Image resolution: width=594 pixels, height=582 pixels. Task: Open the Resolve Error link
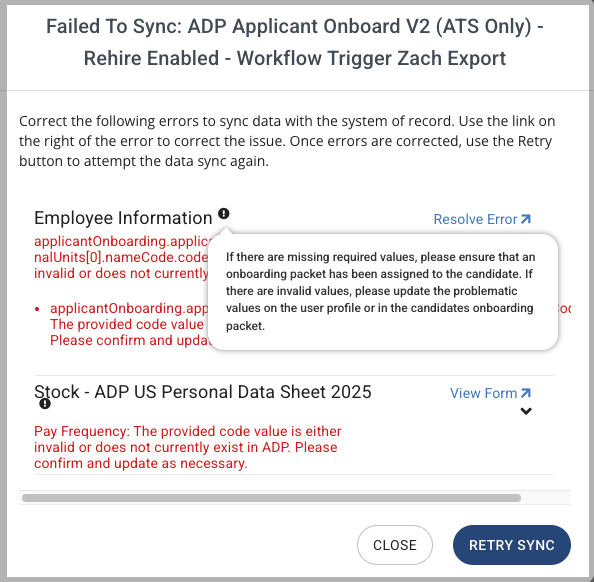pos(482,219)
